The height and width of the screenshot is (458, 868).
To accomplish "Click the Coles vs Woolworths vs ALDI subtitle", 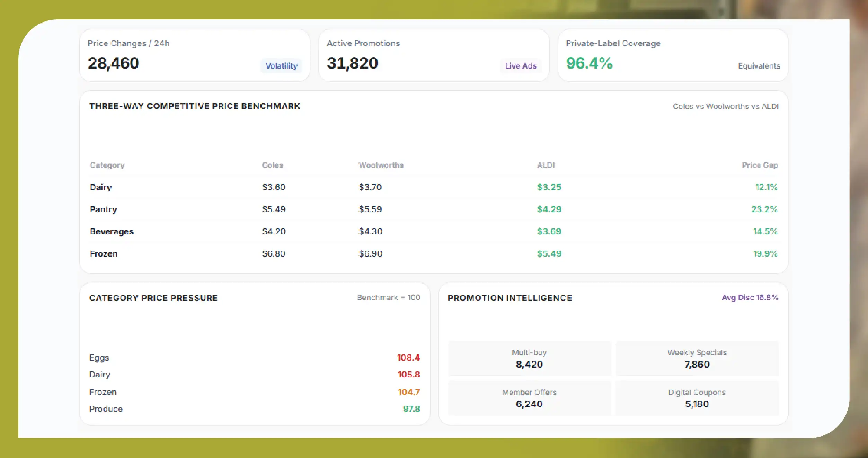I will coord(726,106).
